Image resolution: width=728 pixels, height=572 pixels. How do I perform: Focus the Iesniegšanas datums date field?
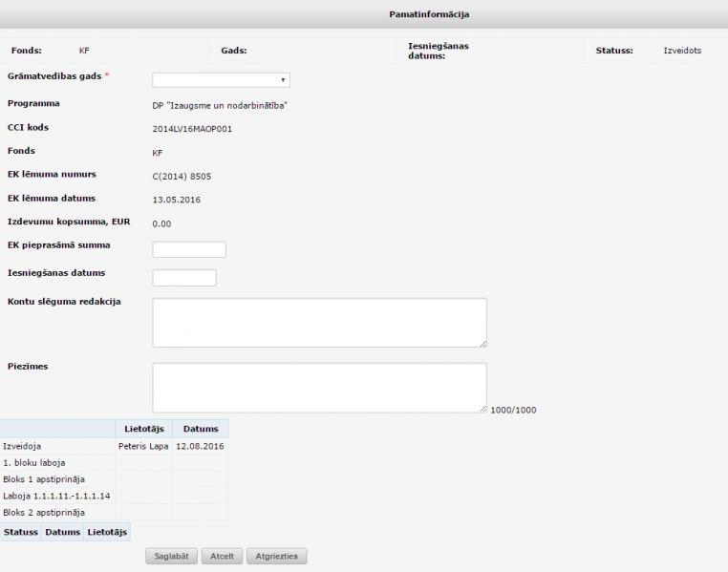[184, 278]
